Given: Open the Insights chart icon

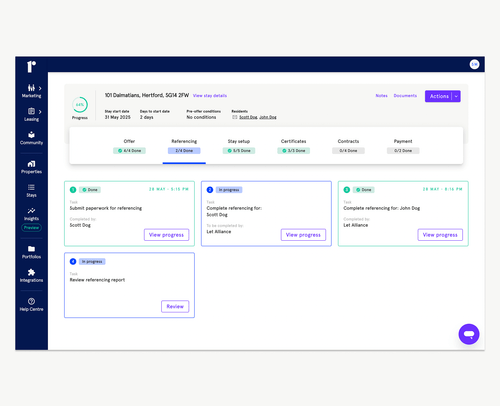Looking at the screenshot, I should point(31,211).
